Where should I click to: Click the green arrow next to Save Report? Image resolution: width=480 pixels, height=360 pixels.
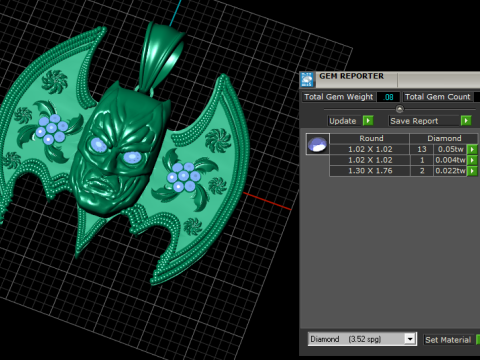tap(466, 121)
